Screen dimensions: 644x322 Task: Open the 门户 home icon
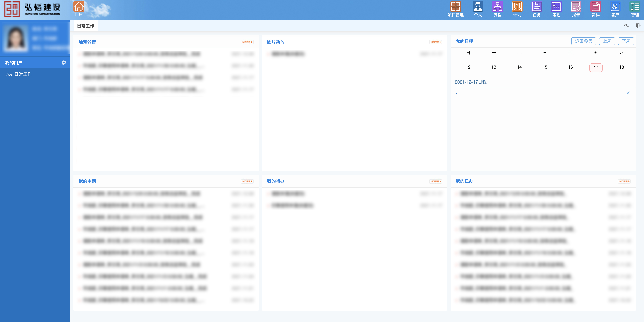(78, 9)
